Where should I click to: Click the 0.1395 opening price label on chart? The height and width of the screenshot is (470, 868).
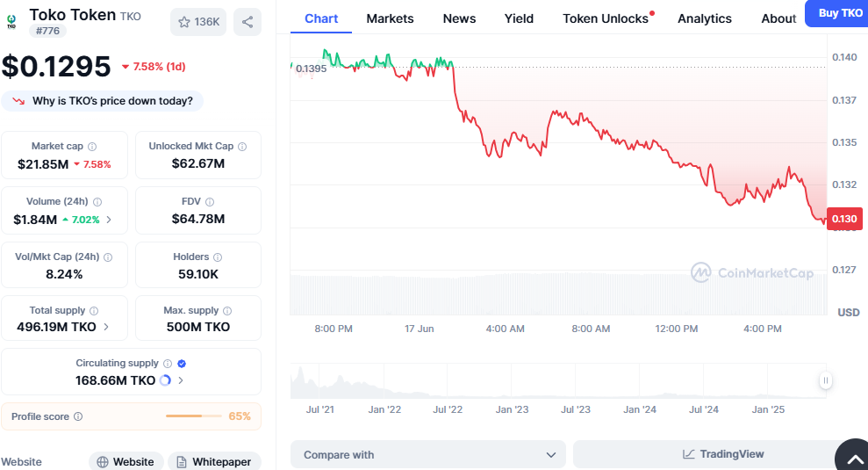(311, 69)
